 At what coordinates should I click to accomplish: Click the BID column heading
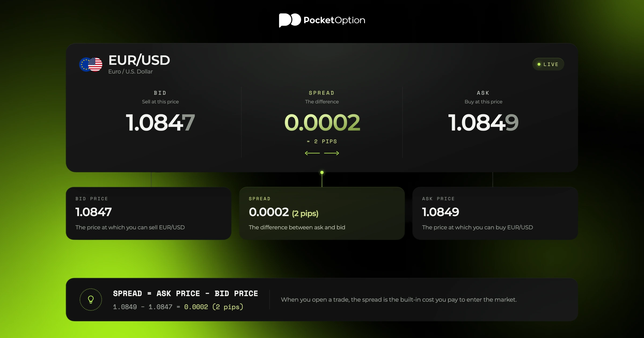(160, 93)
